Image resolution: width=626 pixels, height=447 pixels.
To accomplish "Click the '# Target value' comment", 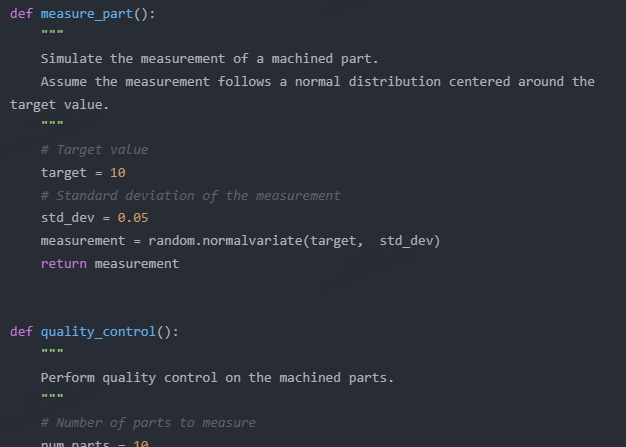I will 94,150.
